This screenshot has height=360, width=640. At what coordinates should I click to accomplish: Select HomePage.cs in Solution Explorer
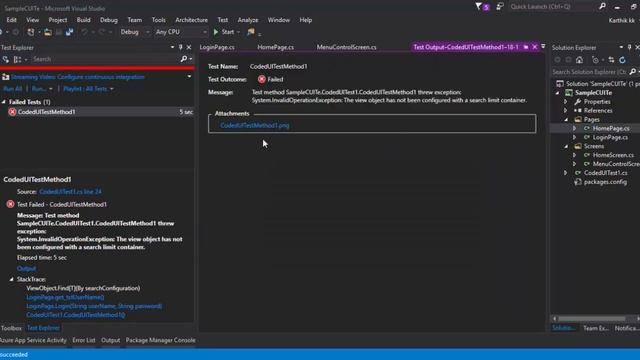[611, 128]
